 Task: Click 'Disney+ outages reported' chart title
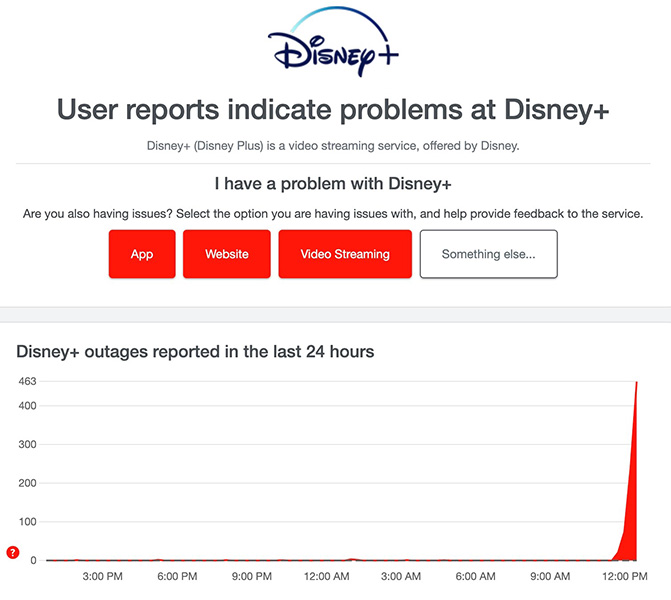[x=195, y=351]
